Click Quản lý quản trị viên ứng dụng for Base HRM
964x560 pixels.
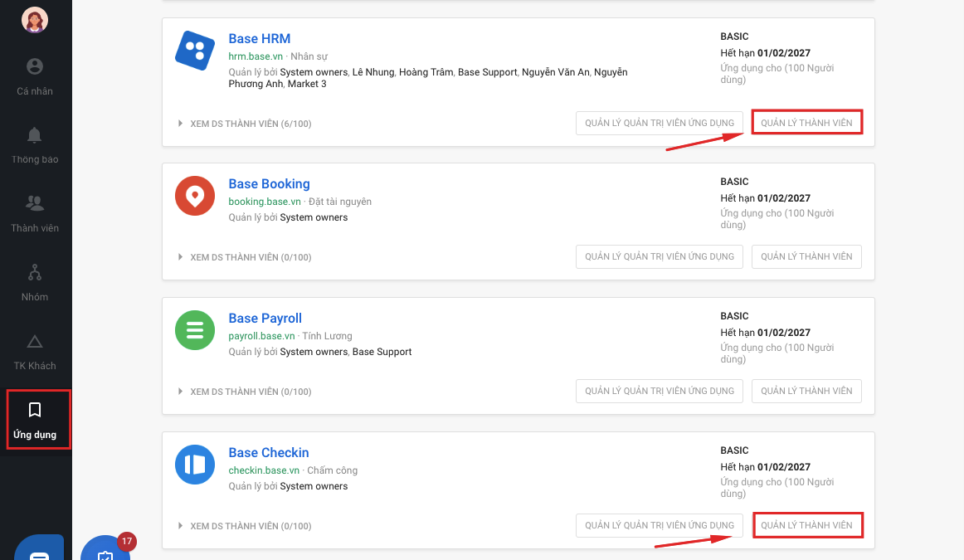point(659,123)
